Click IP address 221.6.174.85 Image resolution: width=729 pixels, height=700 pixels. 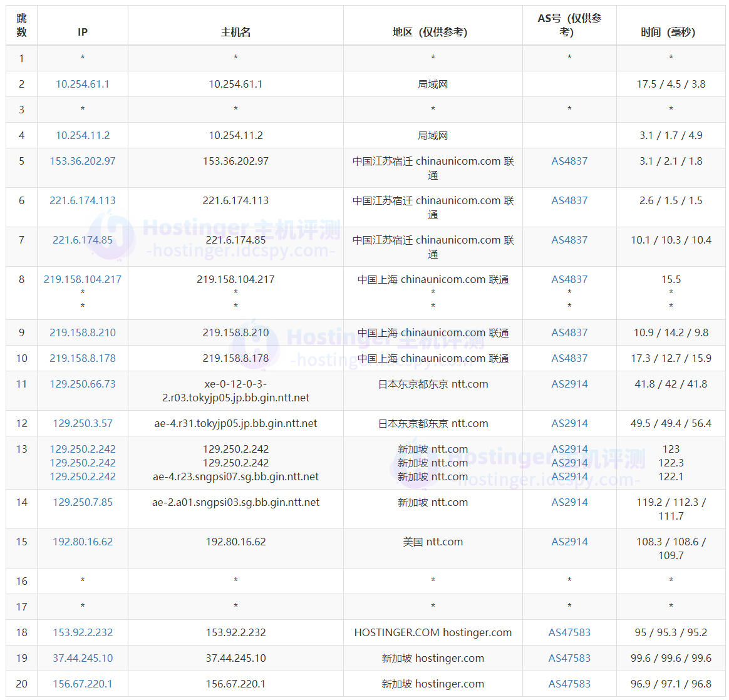[82, 240]
